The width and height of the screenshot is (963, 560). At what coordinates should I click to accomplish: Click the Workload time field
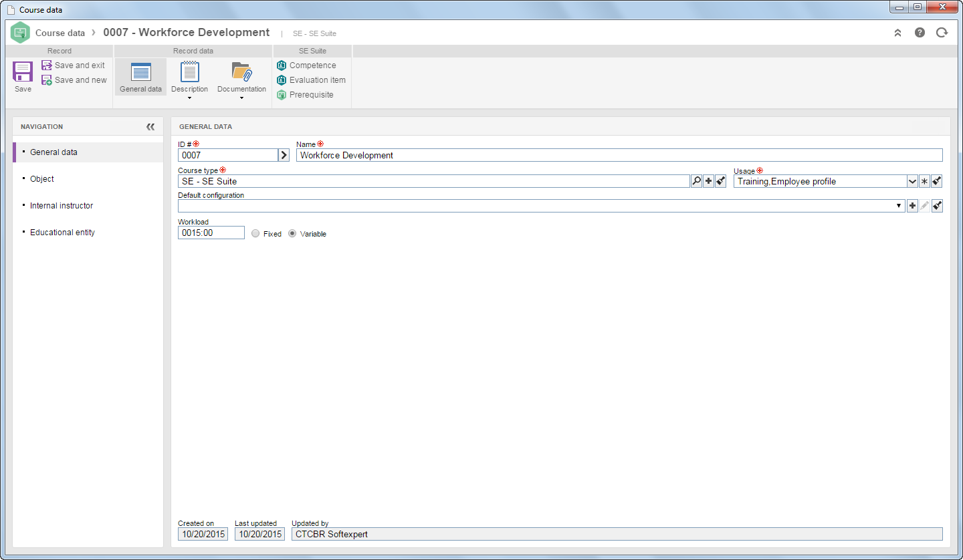click(x=211, y=233)
